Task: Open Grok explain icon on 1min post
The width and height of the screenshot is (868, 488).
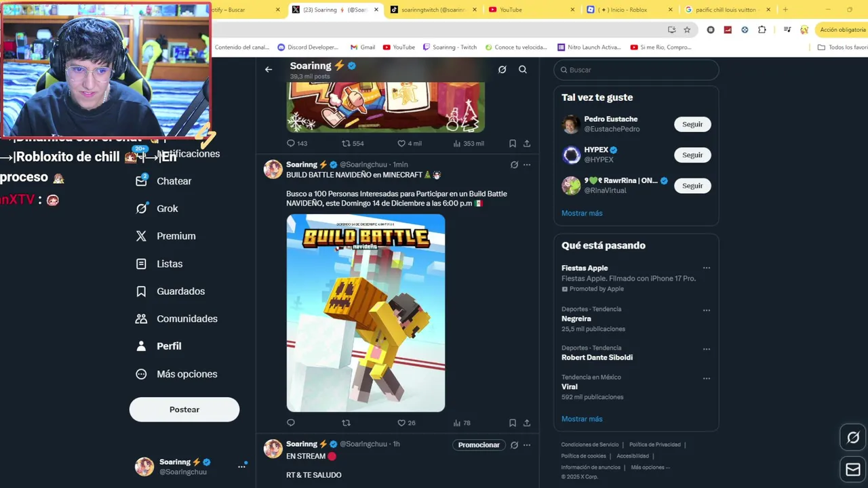Action: click(x=514, y=165)
